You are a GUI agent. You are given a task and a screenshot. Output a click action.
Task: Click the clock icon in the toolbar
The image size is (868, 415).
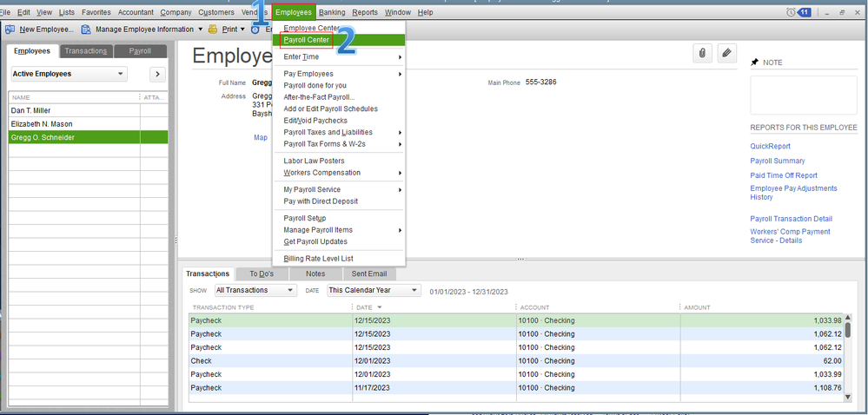[255, 29]
